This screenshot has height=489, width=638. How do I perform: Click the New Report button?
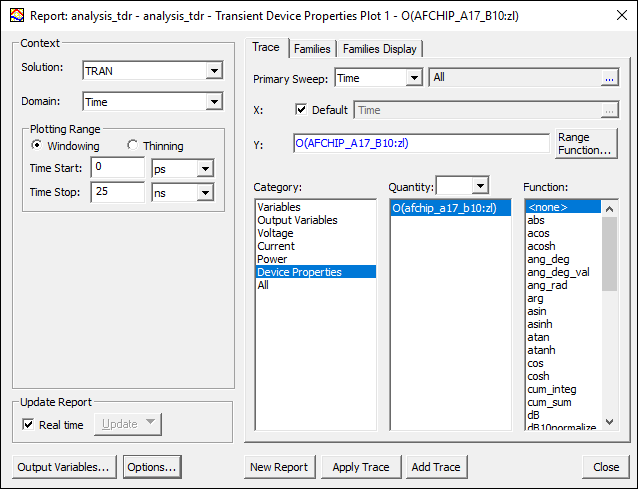pos(279,467)
